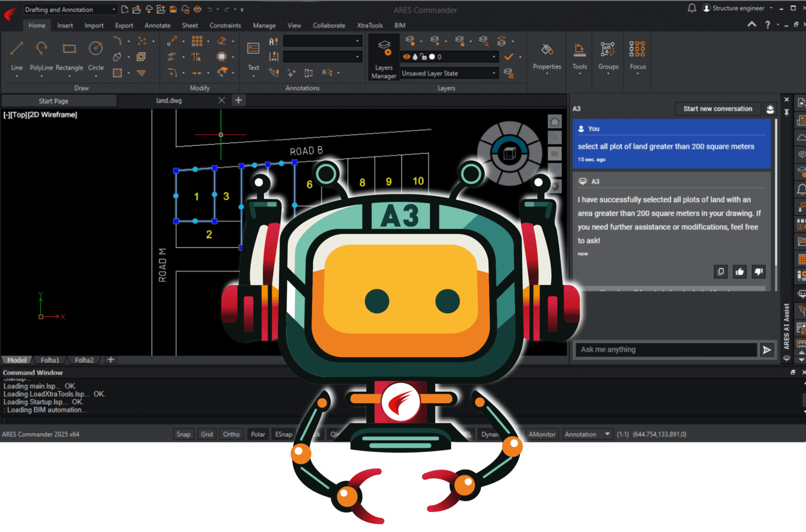Click Start new conversation button
The image size is (806, 532).
(718, 109)
